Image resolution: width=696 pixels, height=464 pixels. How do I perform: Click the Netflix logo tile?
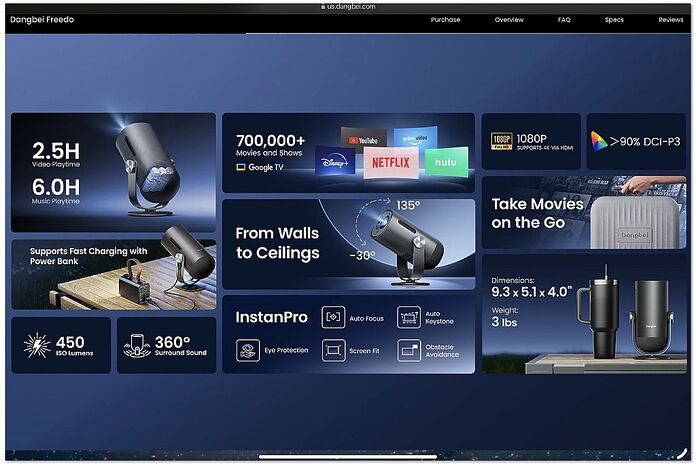(391, 163)
